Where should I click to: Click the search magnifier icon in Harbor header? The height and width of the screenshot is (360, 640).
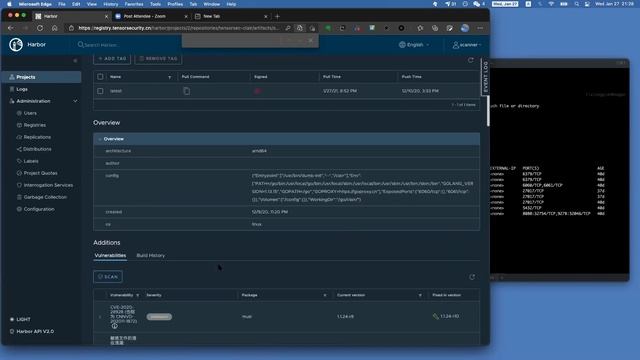click(80, 45)
